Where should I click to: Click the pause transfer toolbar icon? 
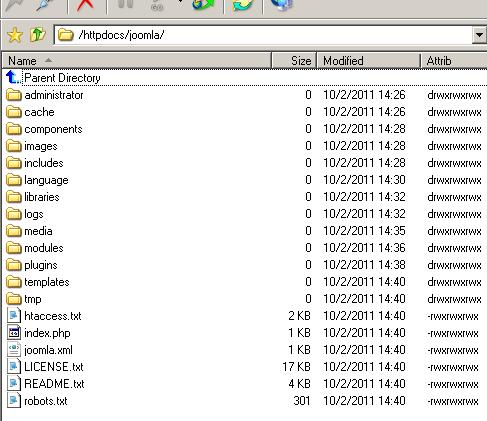(x=126, y=4)
